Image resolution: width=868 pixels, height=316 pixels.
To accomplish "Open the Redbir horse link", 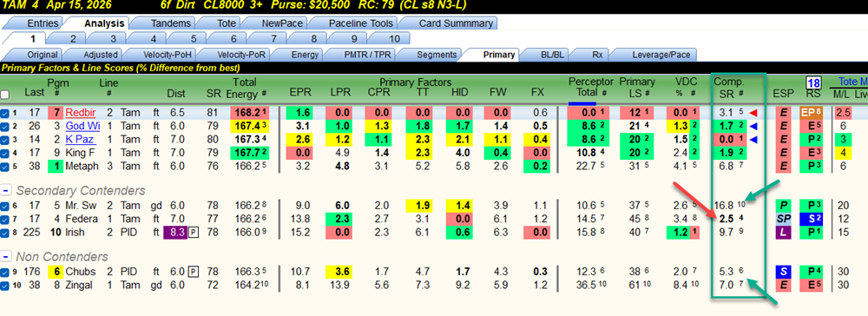I will click(80, 113).
